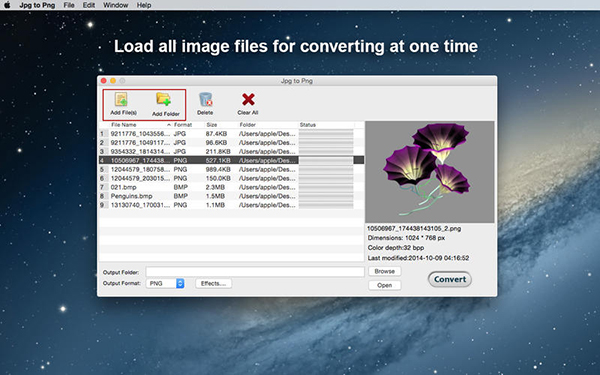Viewport: 600px width, 375px height.
Task: Select row 9211776_1049117... JPG file
Action: pos(232,142)
